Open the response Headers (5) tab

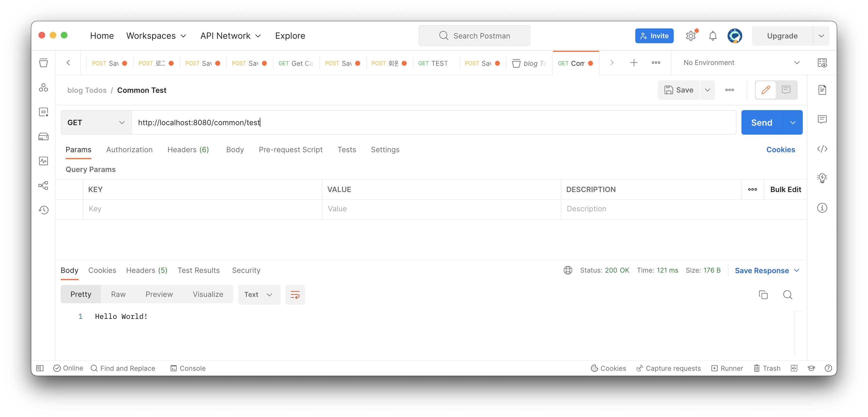(147, 270)
